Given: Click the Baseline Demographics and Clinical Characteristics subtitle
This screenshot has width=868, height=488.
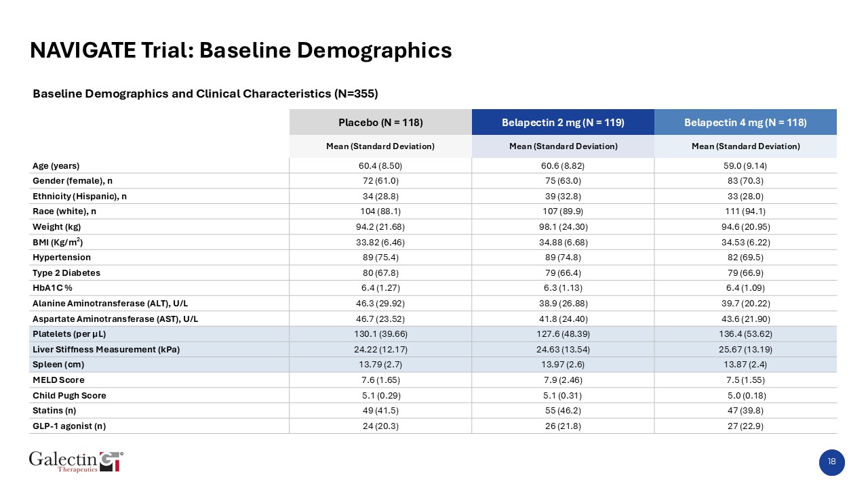Looking at the screenshot, I should point(205,94).
